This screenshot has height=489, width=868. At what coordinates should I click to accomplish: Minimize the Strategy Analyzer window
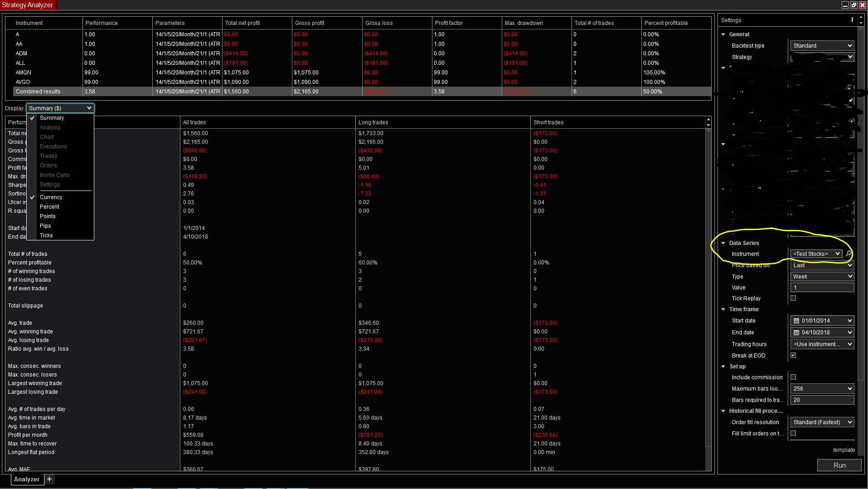point(845,5)
